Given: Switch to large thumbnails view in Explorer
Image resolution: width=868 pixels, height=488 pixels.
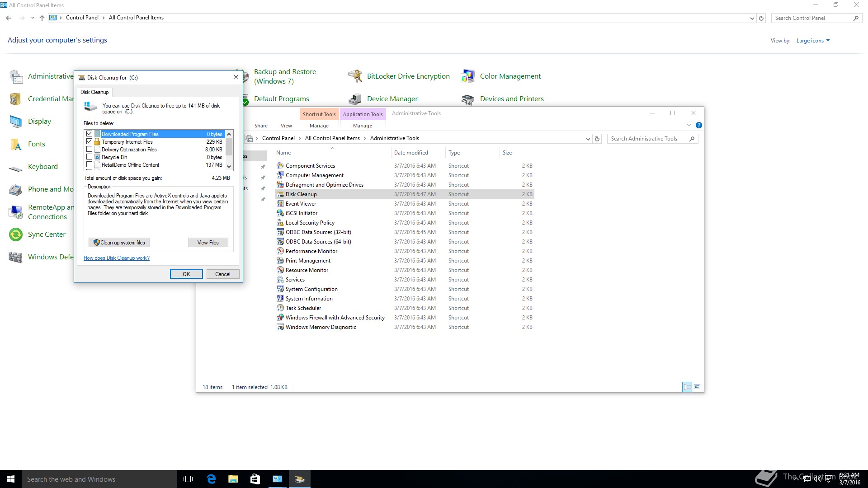Looking at the screenshot, I should click(x=697, y=387).
